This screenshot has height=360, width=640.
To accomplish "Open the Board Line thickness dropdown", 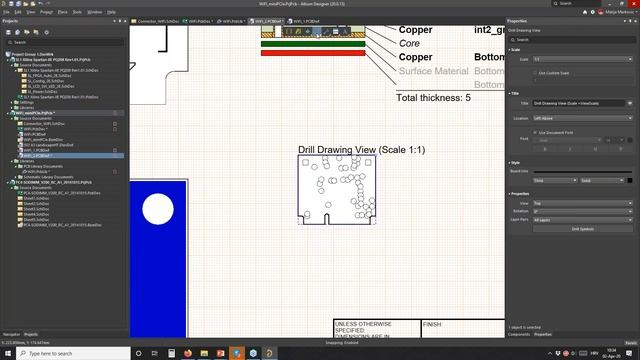I will tap(555, 180).
